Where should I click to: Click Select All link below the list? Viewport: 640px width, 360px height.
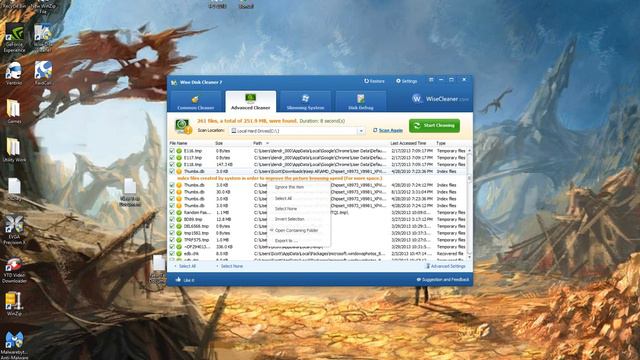point(187,266)
